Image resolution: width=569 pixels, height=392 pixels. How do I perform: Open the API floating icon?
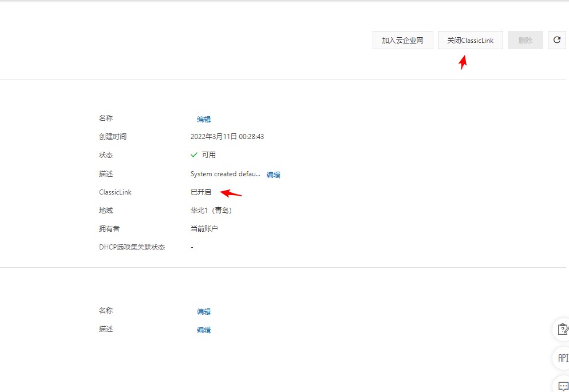[x=562, y=358]
